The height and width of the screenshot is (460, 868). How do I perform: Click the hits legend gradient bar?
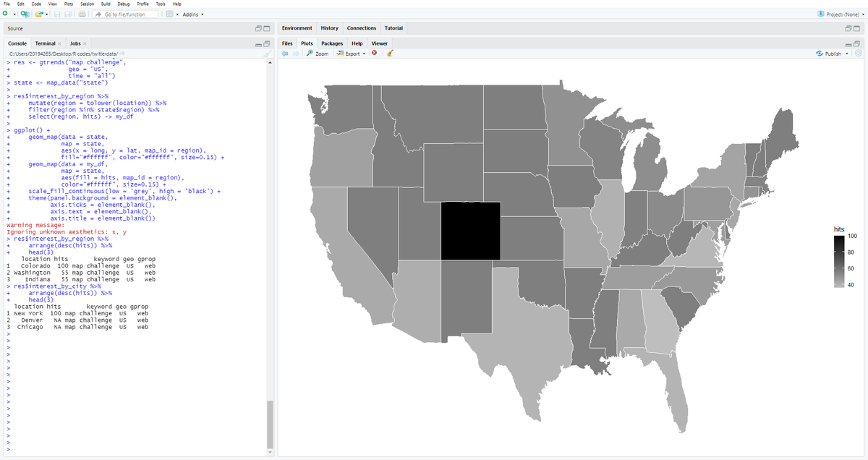838,261
